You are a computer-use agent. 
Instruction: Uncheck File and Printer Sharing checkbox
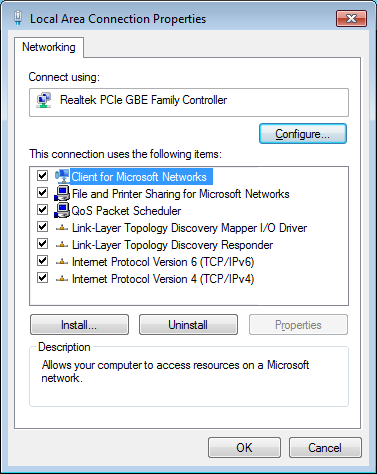click(x=42, y=192)
